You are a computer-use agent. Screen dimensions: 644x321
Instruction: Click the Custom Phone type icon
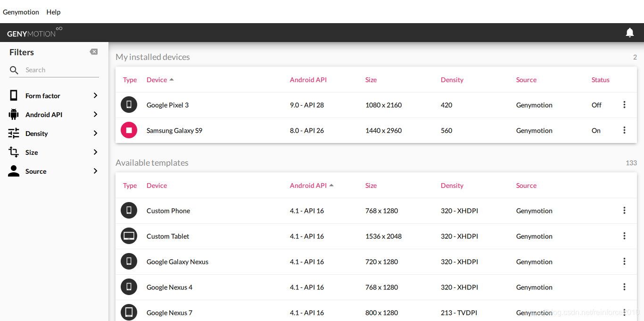tap(129, 211)
